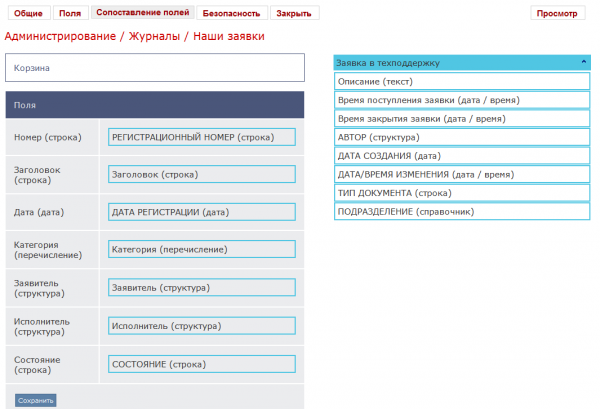The height and width of the screenshot is (409, 600).
Task: Open the Общие tab
Action: [x=28, y=14]
